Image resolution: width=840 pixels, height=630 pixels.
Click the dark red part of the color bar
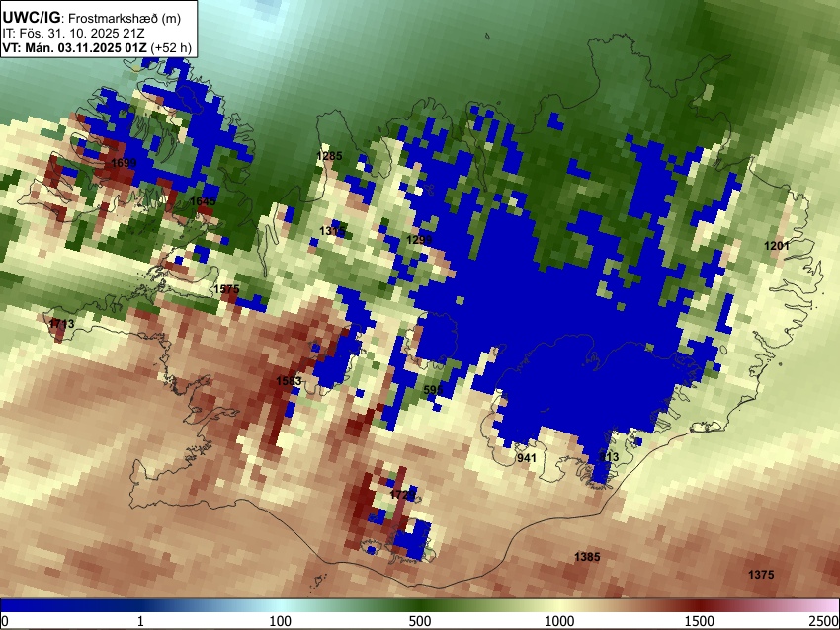click(700, 605)
